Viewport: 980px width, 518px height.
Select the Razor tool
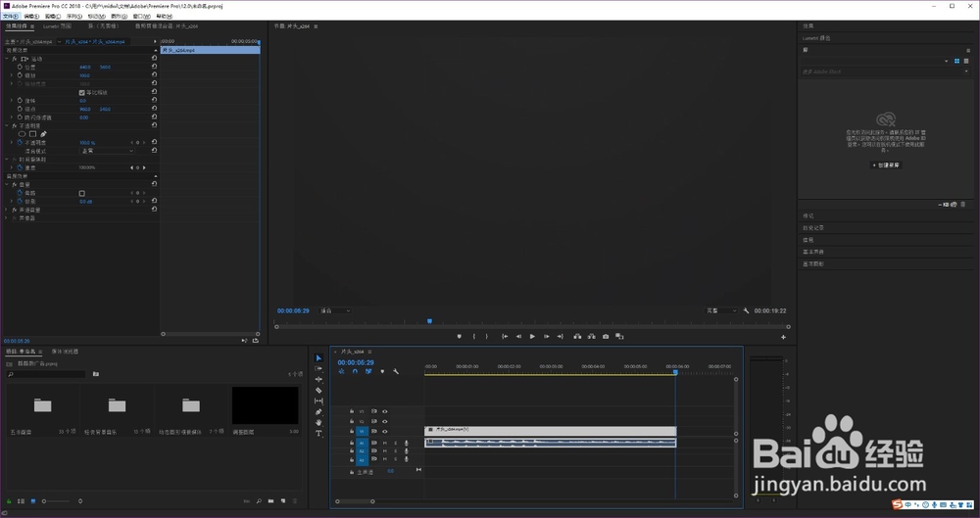click(x=318, y=390)
